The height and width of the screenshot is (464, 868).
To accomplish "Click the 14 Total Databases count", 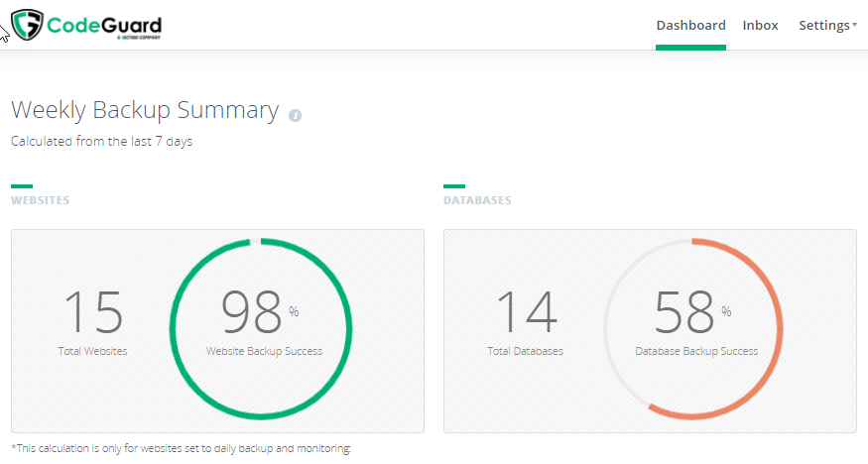I will pyautogui.click(x=525, y=312).
